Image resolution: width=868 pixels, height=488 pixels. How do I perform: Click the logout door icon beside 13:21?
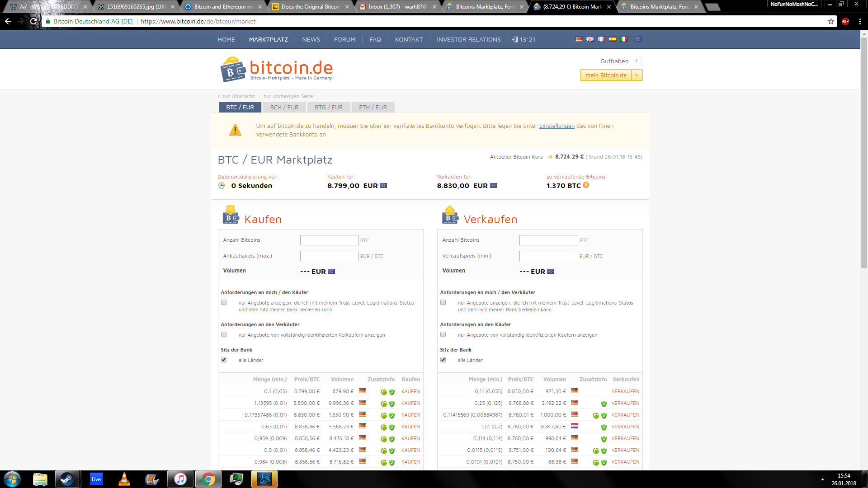coord(515,39)
